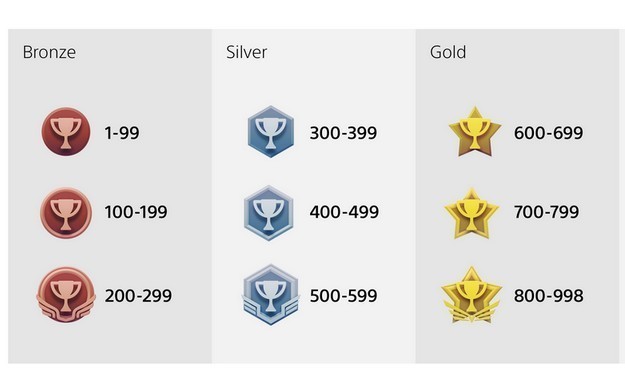
Task: Click the bronze trophy icon for levels 1-99
Action: [66, 132]
